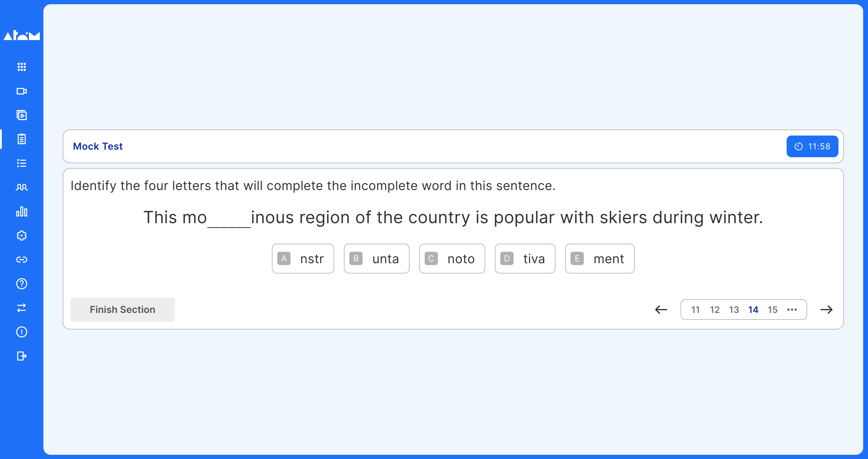The height and width of the screenshot is (459, 868).
Task: Open the video library play icon
Action: [22, 115]
